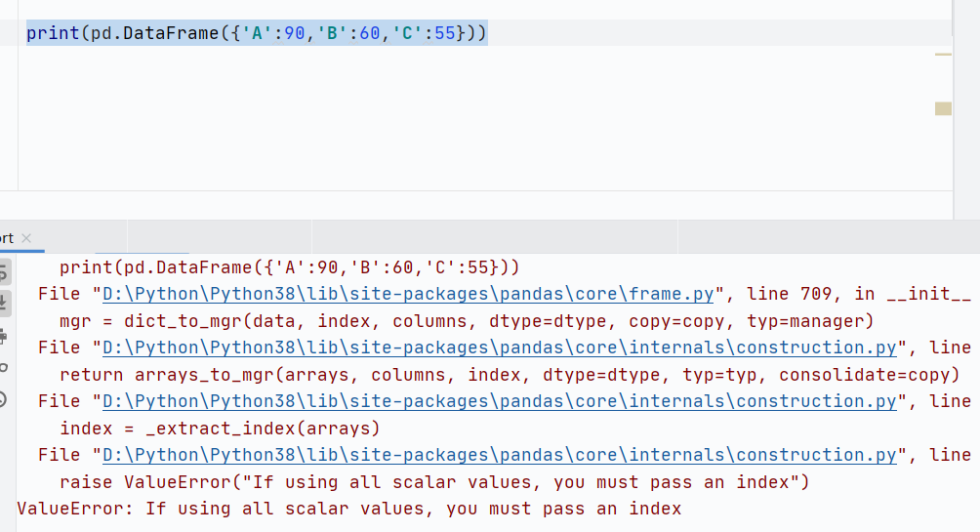Click the 'index = _extract_index(arrays)' line
This screenshot has height=532, width=980.
point(220,429)
